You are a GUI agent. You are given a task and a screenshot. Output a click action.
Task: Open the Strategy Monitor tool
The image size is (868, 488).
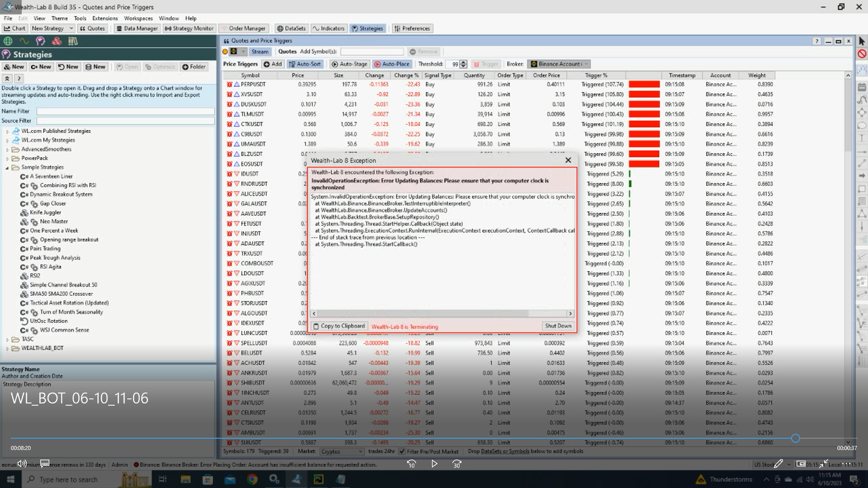point(189,28)
